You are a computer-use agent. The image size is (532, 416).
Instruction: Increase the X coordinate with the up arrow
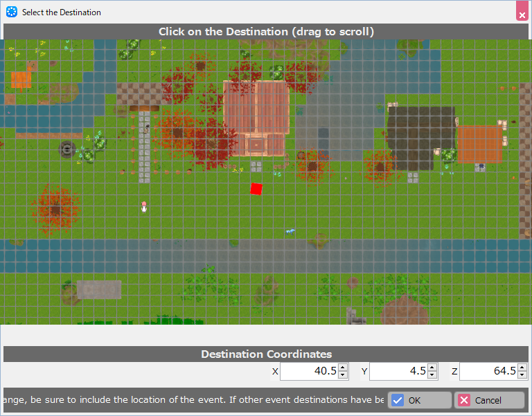tap(343, 368)
